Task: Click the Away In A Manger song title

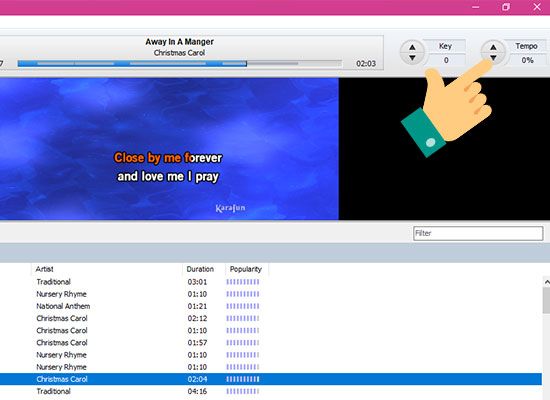Action: tap(179, 42)
